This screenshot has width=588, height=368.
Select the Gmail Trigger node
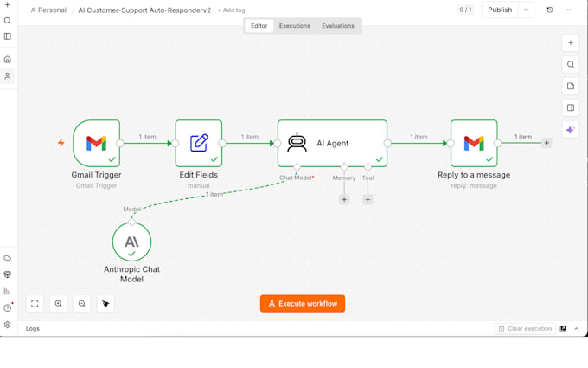pyautogui.click(x=96, y=143)
